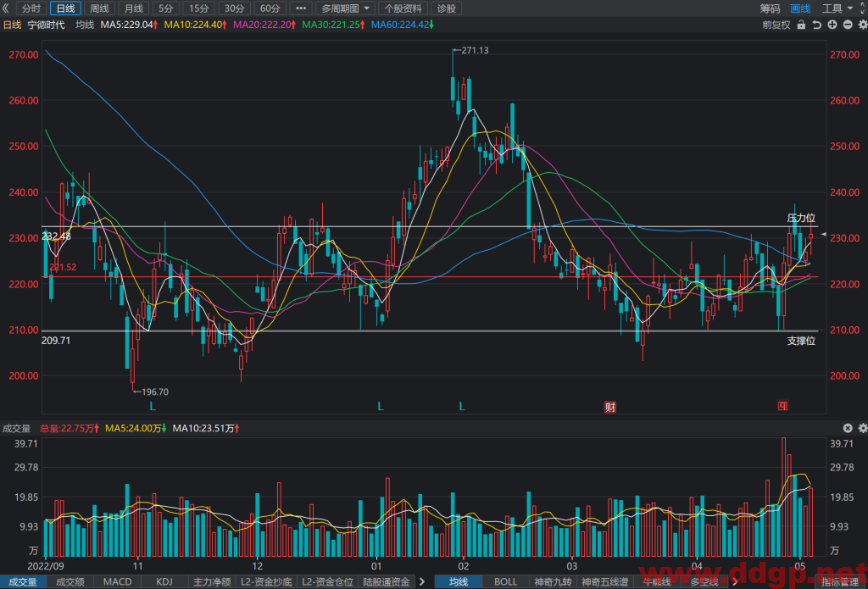The width and height of the screenshot is (868, 589).
Task: Switch main indicator to 神奇五线谱
Action: [604, 582]
